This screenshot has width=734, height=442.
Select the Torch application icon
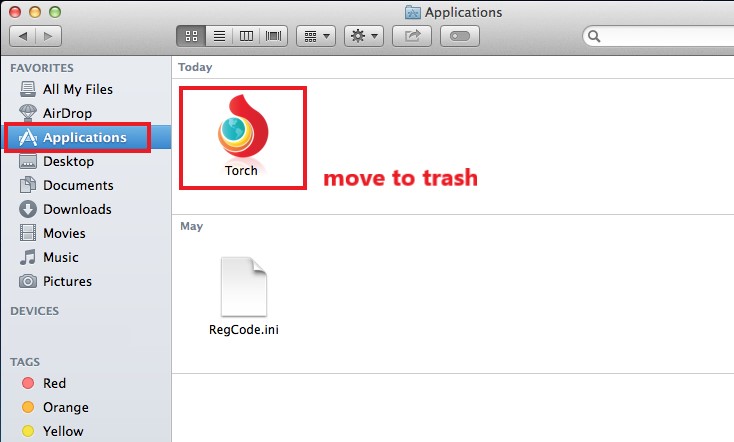242,126
